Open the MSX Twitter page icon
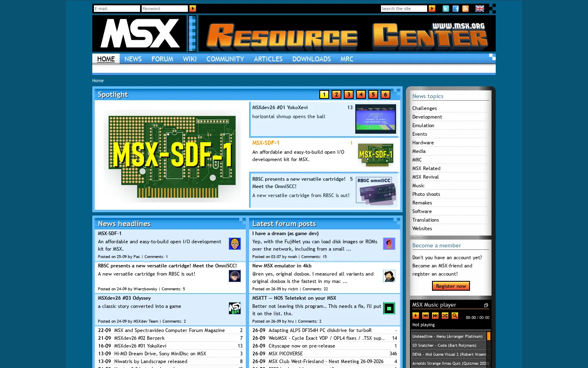The width and height of the screenshot is (588, 368). coord(446,9)
